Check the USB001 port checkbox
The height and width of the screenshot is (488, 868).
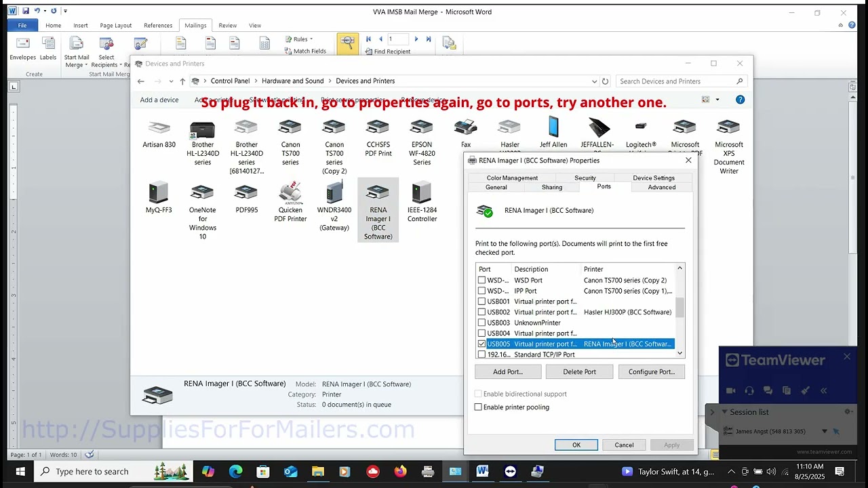[481, 302]
